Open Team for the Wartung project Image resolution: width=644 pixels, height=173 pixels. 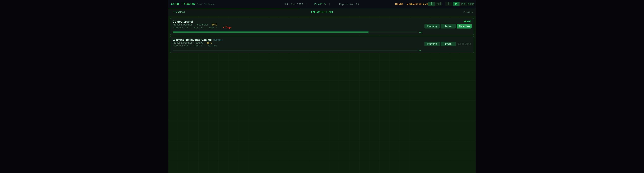point(448,44)
